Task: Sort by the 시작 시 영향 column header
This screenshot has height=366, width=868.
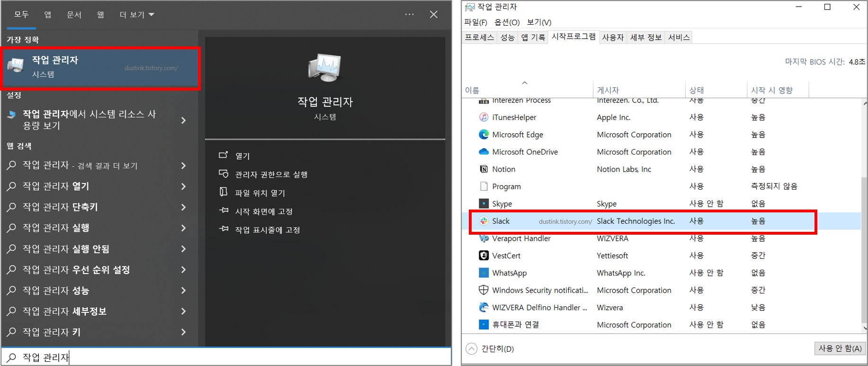Action: tap(778, 90)
